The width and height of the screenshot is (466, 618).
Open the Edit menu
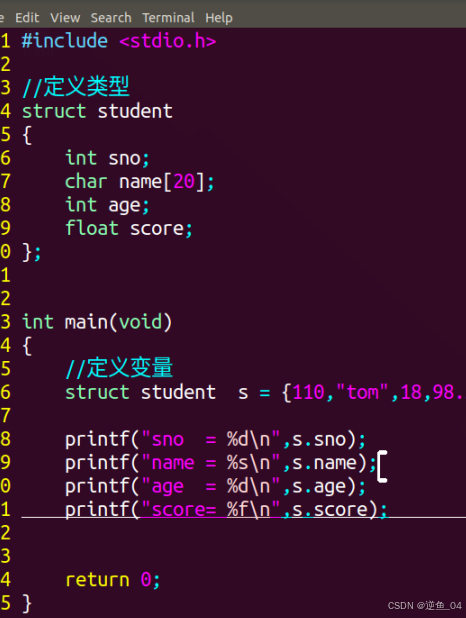(27, 18)
